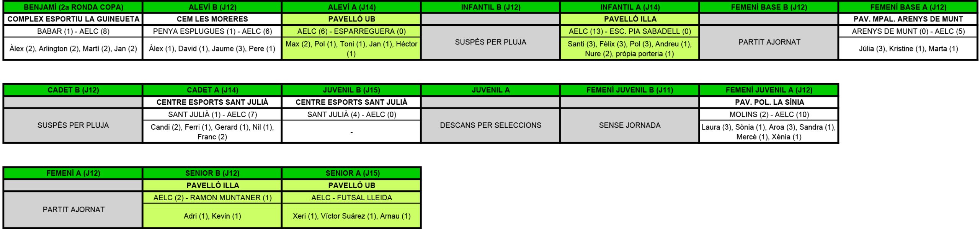Click the AELC (2) - RAMON MUNTANER (1) score
The height and width of the screenshot is (229, 980).
pos(212,198)
